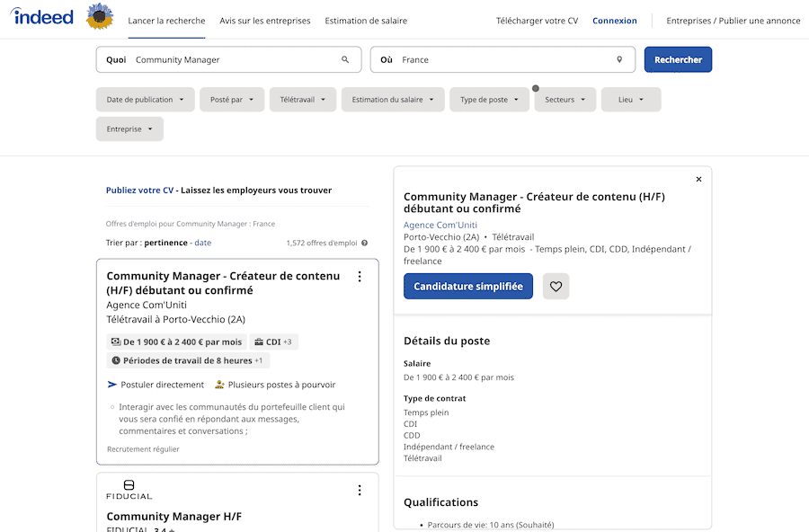This screenshot has height=532, width=809.
Task: Open the Posté par filter dropdown
Action: [x=232, y=100]
